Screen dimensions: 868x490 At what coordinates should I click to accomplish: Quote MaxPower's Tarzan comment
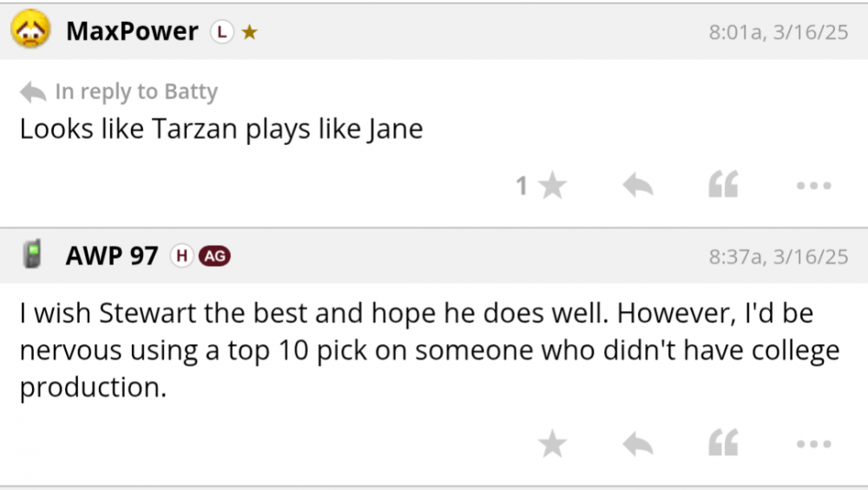(x=723, y=185)
